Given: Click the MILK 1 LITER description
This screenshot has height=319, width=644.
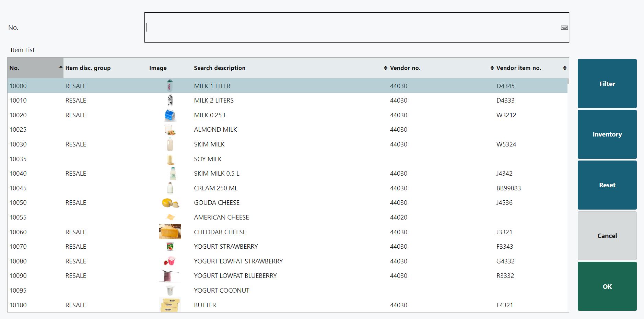Looking at the screenshot, I should (x=212, y=86).
